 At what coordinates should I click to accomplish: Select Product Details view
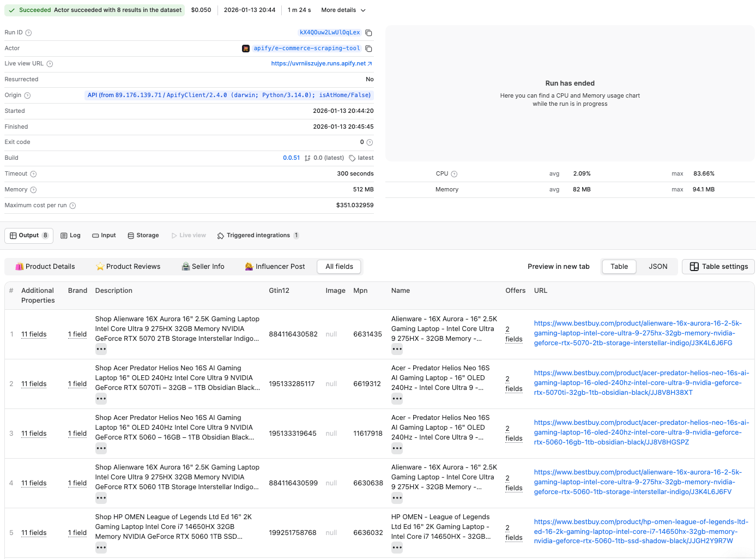click(x=45, y=267)
